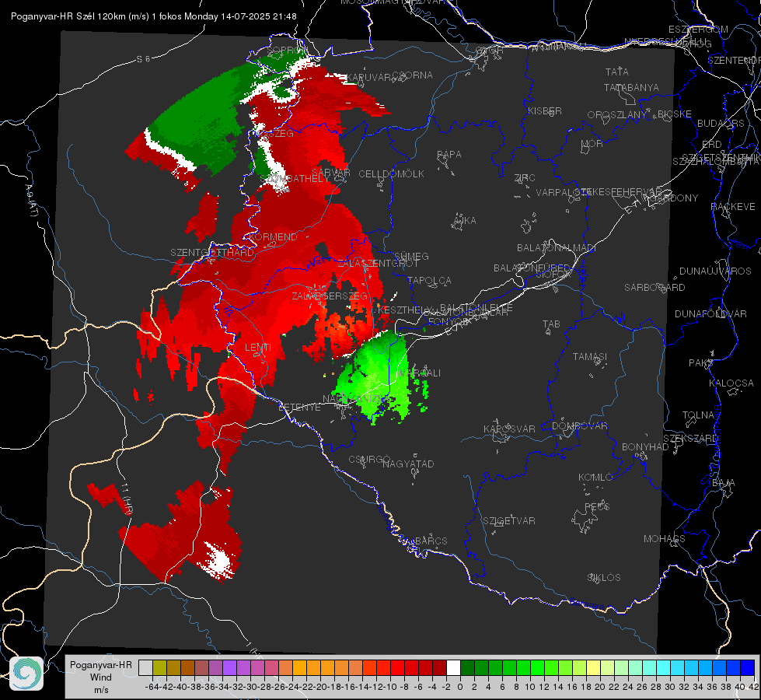The width and height of the screenshot is (761, 700).
Task: Click the BARCS town label
Action: (431, 541)
